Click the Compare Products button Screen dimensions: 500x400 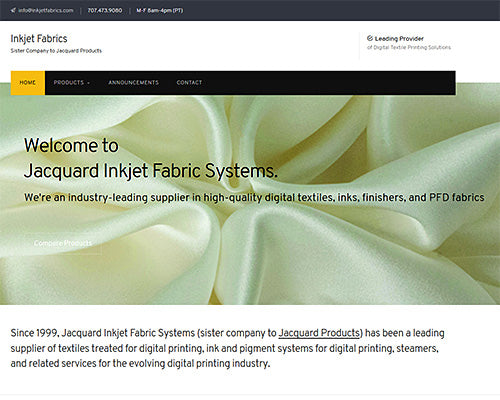point(63,243)
